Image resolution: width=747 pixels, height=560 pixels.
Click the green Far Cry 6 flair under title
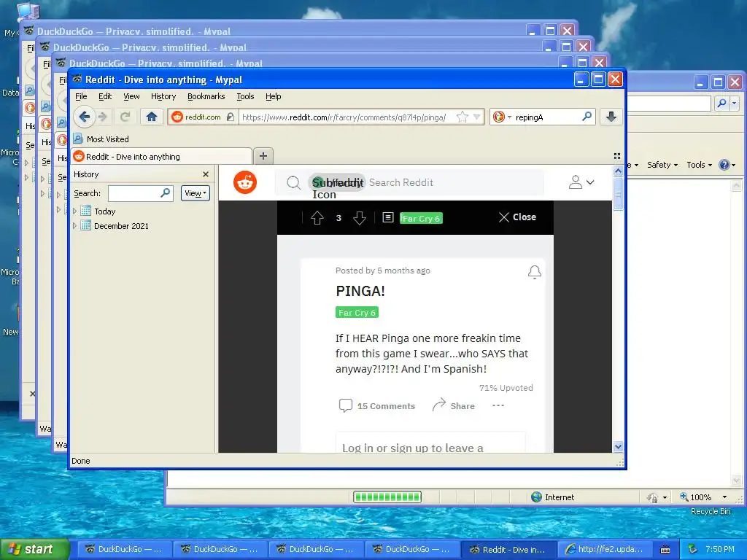click(x=357, y=312)
